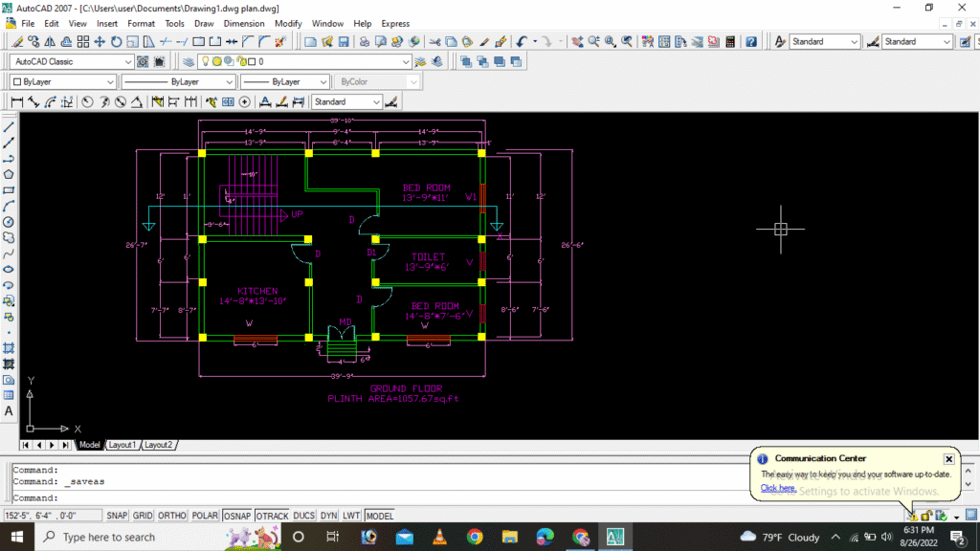Click the Match Properties brush icon

coord(484,42)
